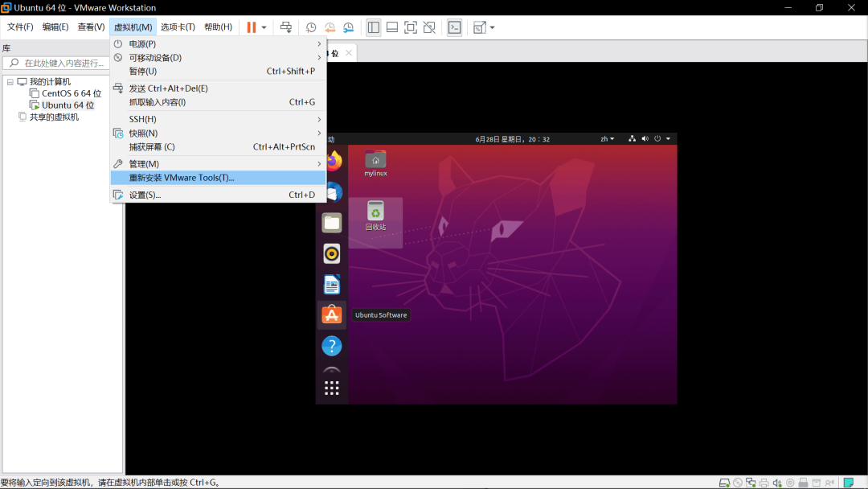This screenshot has width=868, height=489.
Task: Collapse the 我的计算机 tree node
Action: point(10,82)
